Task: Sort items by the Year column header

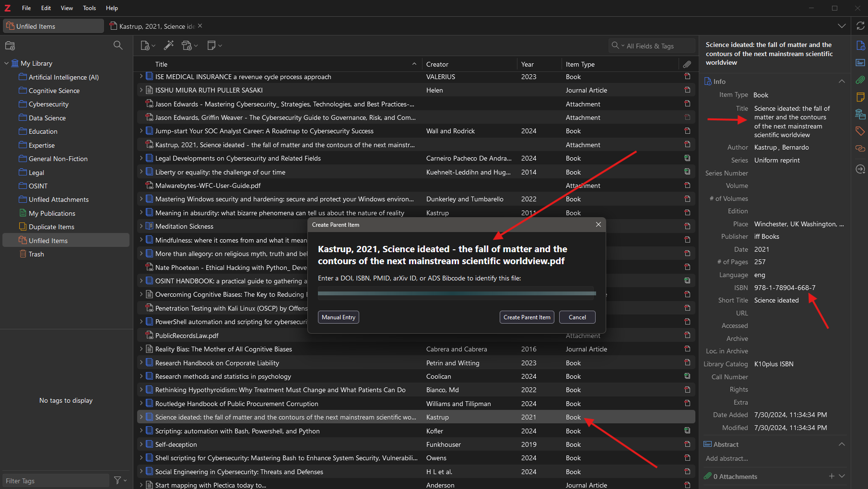Action: (x=539, y=64)
